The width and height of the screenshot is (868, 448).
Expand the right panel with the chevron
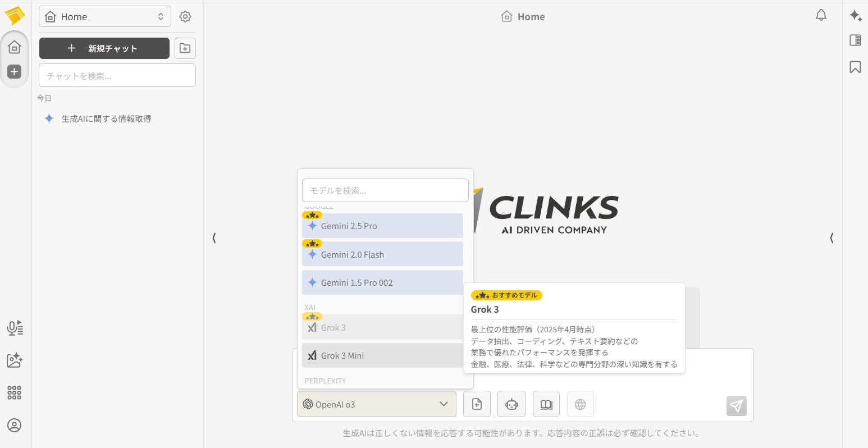pyautogui.click(x=832, y=238)
